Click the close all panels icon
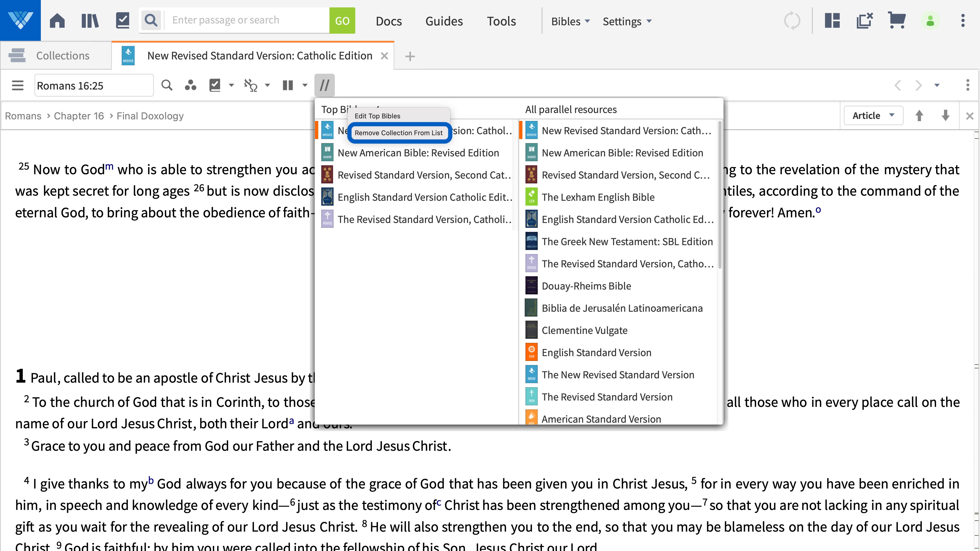The image size is (980, 551). coord(864,20)
